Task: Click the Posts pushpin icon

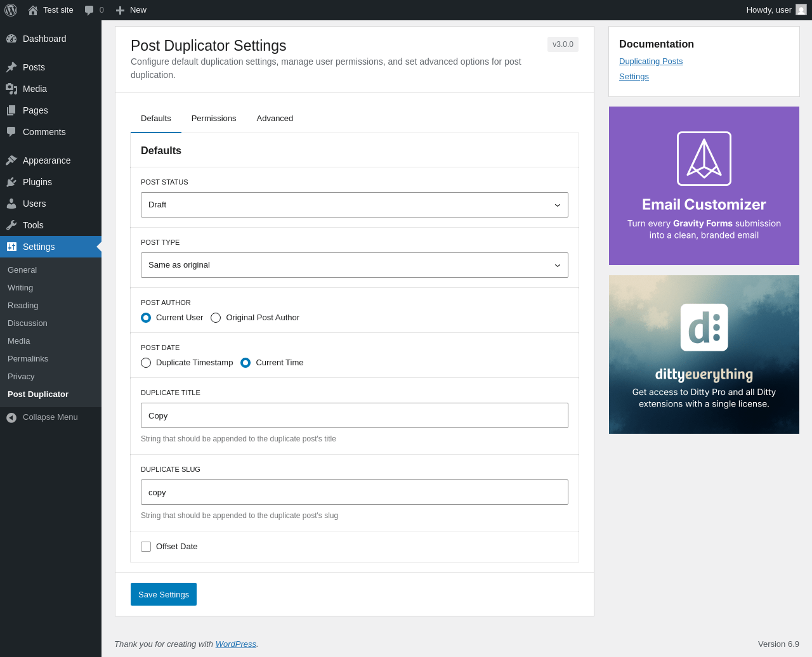Action: (x=11, y=67)
